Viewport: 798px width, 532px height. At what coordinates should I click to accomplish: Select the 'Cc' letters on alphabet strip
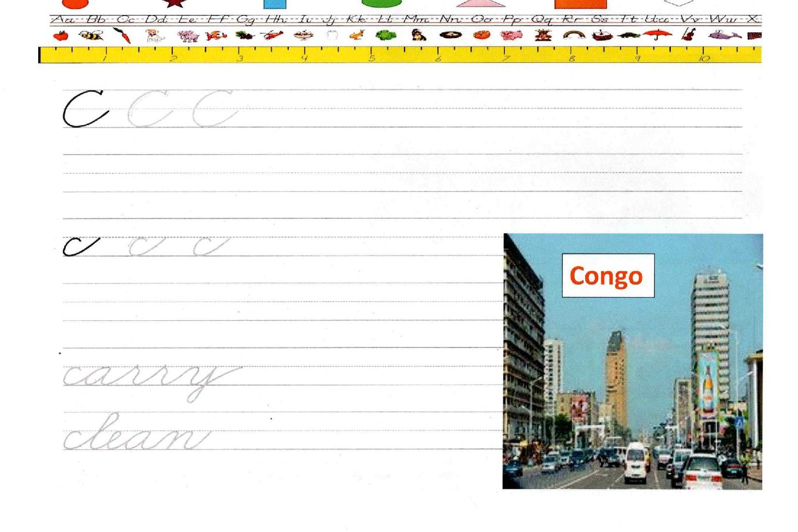point(125,19)
